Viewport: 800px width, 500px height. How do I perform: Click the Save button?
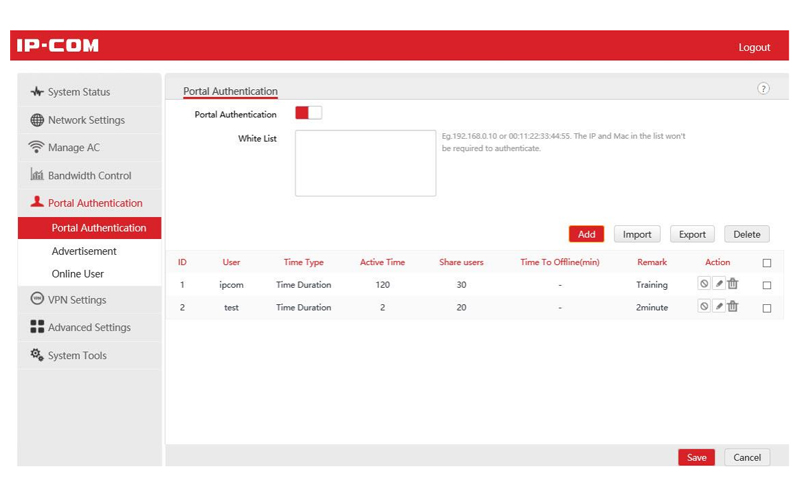coord(696,457)
